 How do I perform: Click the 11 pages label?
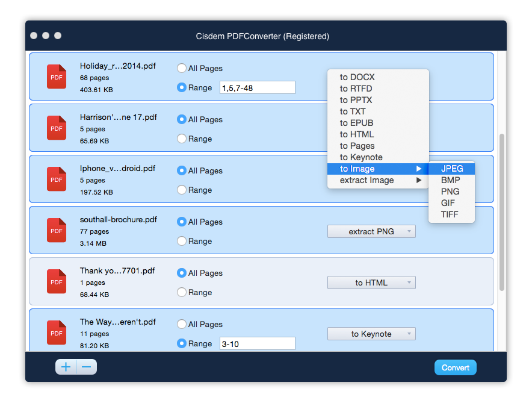[94, 334]
